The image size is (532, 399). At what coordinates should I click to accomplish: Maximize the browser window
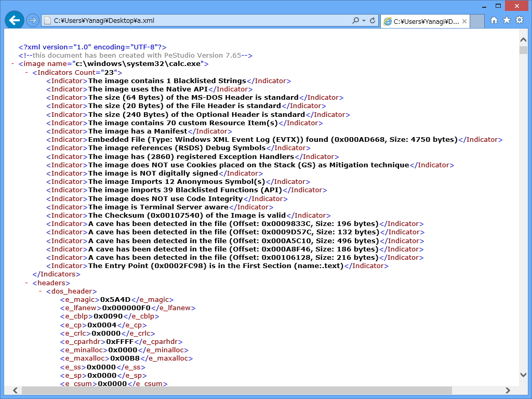coord(498,6)
